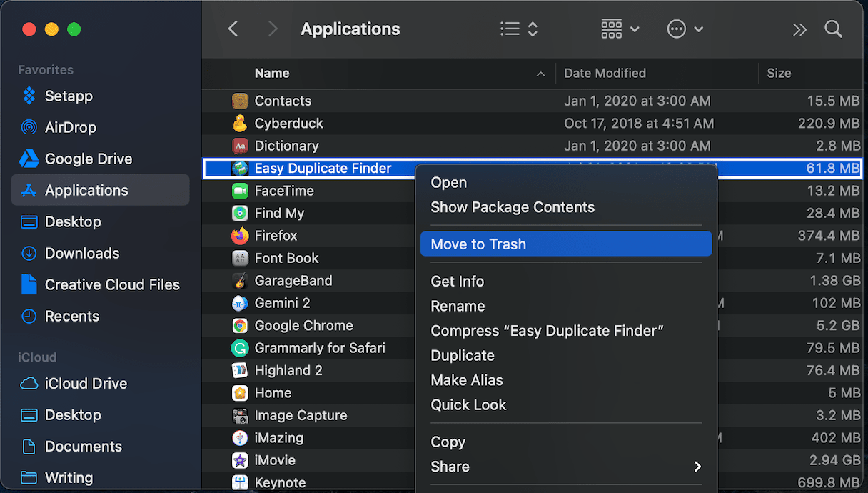Sort by Date Modified column header
This screenshot has width=868, height=493.
(605, 73)
